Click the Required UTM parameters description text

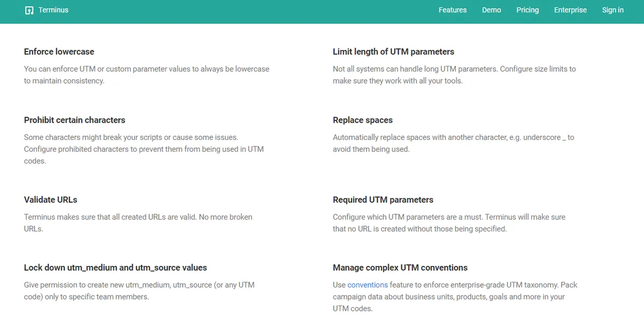click(x=449, y=222)
